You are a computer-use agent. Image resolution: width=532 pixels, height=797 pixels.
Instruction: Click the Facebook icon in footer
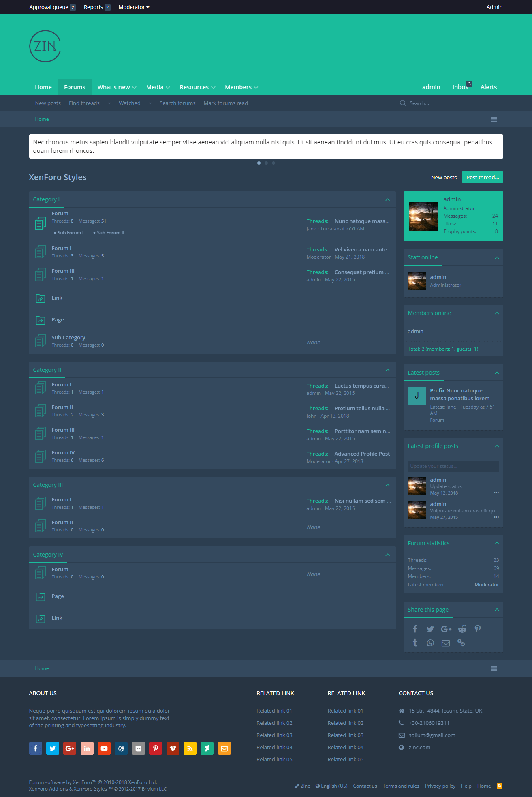click(x=36, y=748)
